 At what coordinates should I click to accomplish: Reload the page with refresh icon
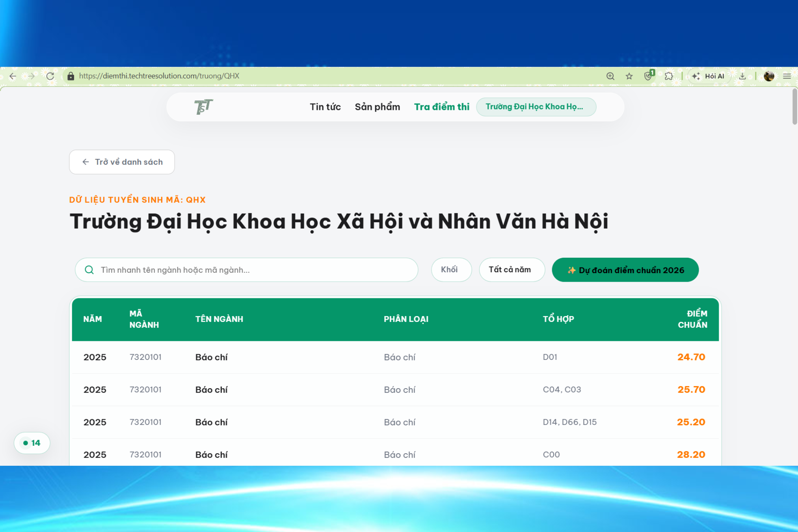[x=50, y=76]
